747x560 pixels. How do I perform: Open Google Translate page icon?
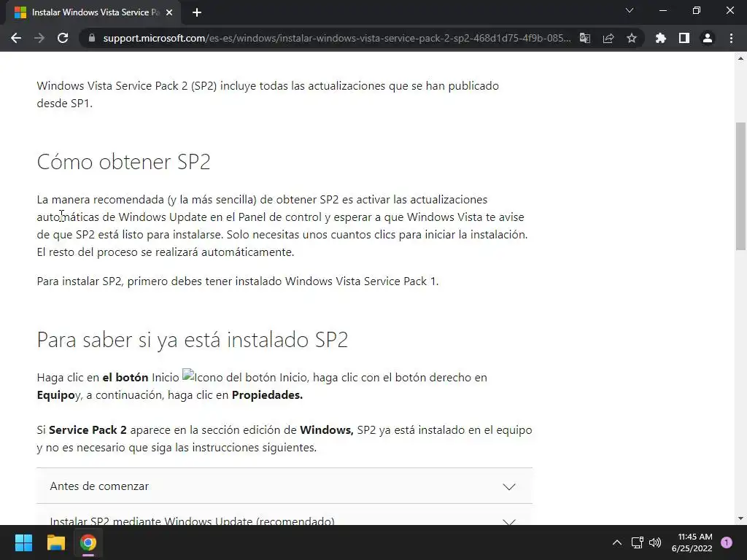pyautogui.click(x=584, y=38)
